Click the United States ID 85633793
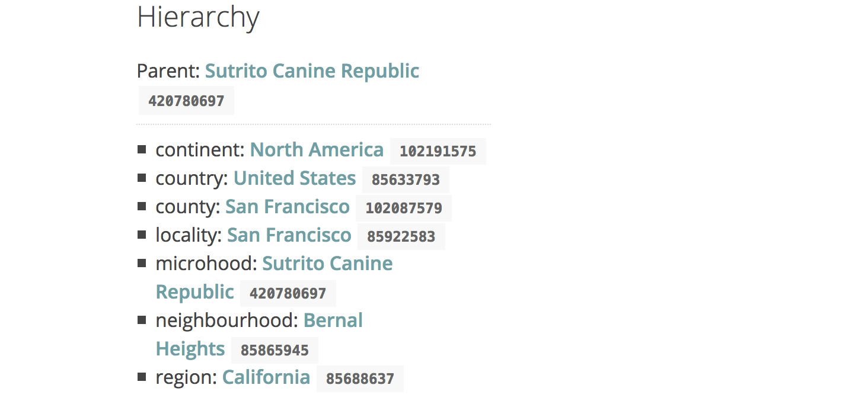 (x=406, y=179)
